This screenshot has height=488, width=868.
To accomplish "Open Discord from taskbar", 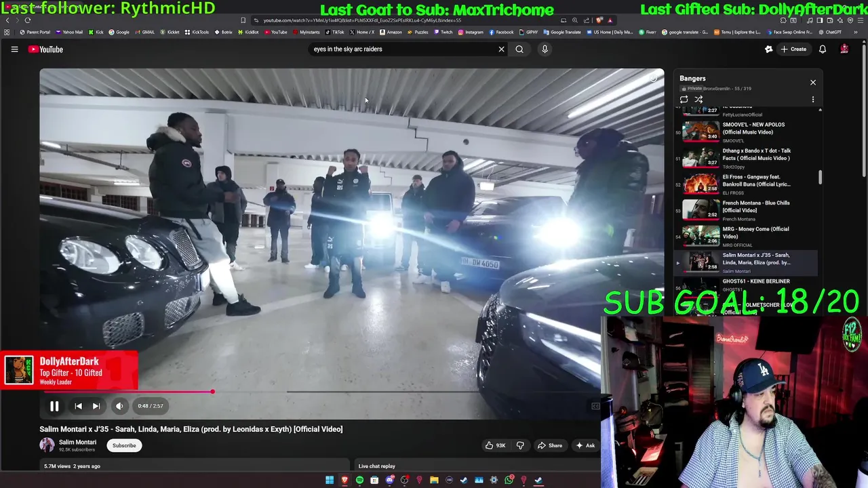I will (389, 480).
